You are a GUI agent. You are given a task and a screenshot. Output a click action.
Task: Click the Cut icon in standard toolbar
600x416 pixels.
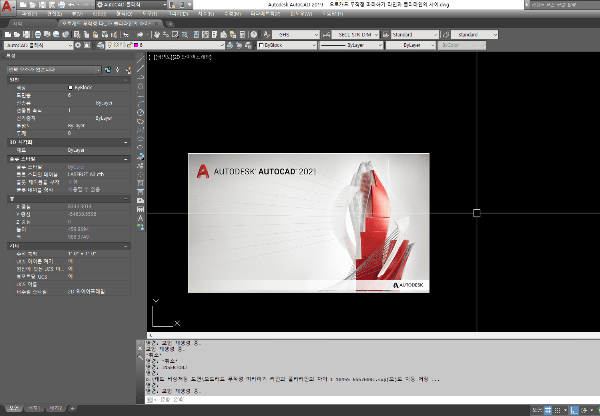tap(77, 34)
